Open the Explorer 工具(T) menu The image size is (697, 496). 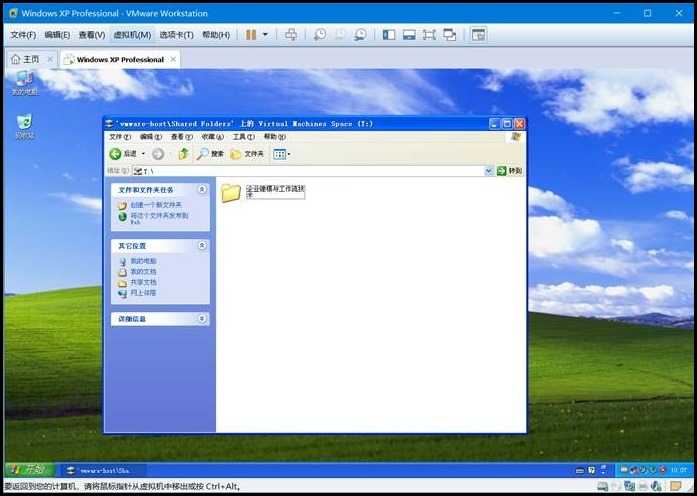point(244,137)
